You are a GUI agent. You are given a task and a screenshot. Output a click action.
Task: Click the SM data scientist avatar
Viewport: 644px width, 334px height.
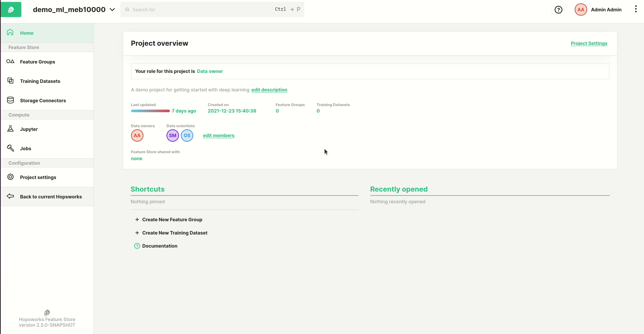point(172,136)
